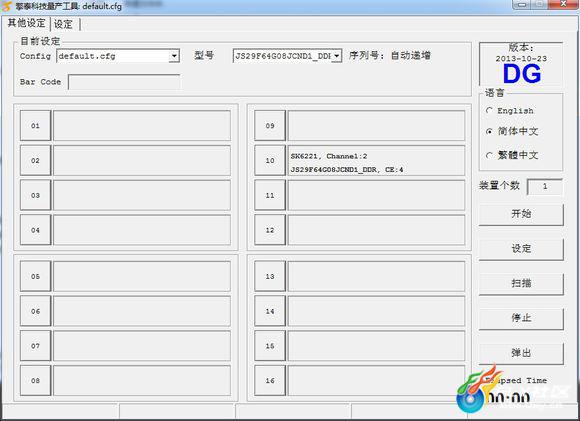Open the 型号 flash model dropdown

336,56
